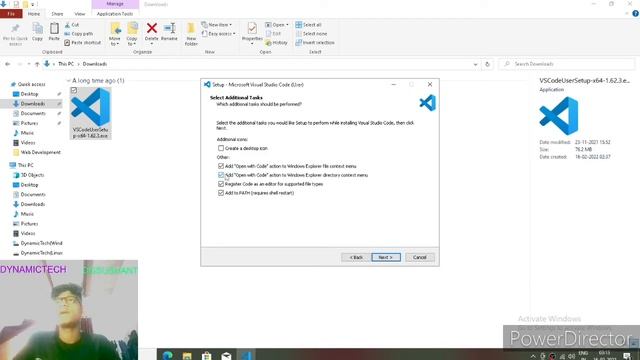The height and width of the screenshot is (360, 640).
Task: Click the Refresh button beside address bar
Action: pyautogui.click(x=487, y=64)
